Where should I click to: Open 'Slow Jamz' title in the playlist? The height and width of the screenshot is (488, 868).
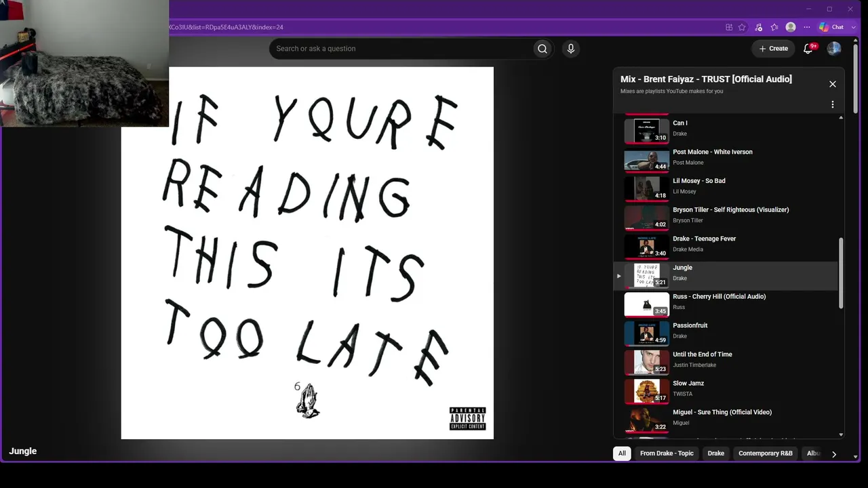click(688, 384)
